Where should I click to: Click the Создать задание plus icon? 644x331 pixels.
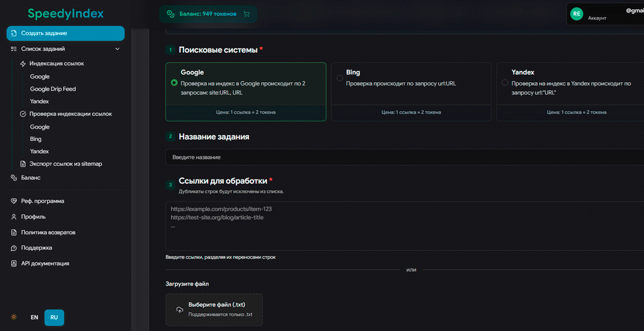point(14,33)
